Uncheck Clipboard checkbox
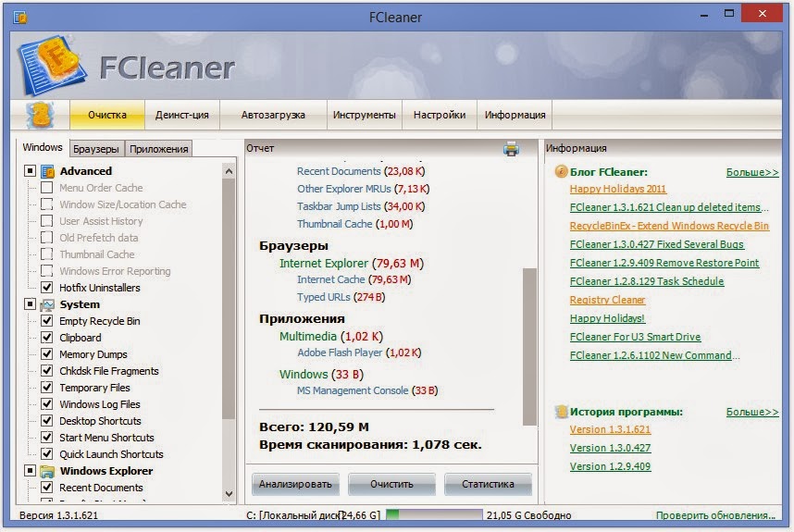This screenshot has height=532, width=794. point(46,338)
